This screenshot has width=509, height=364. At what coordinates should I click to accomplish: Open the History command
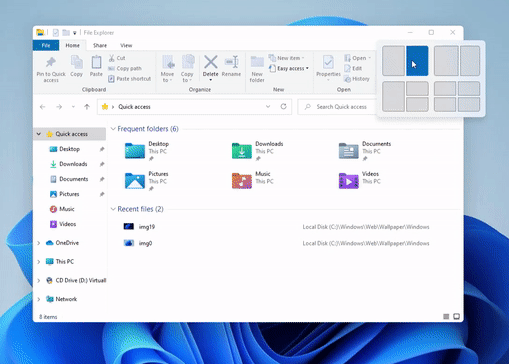(357, 79)
